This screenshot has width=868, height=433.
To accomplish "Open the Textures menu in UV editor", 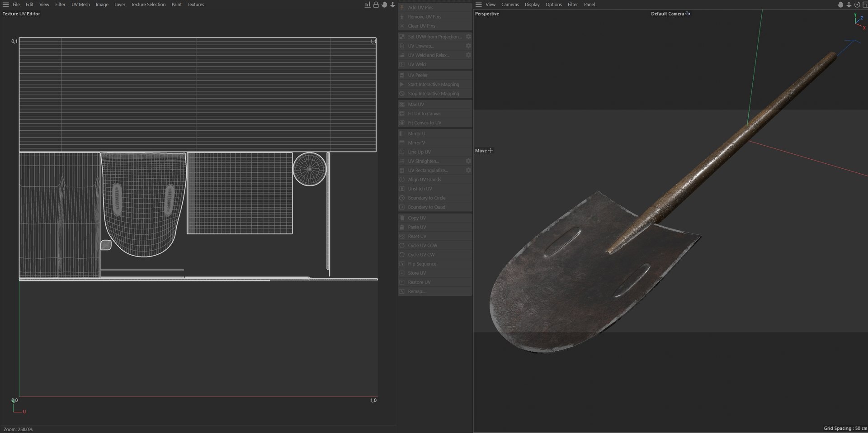I will pyautogui.click(x=196, y=5).
